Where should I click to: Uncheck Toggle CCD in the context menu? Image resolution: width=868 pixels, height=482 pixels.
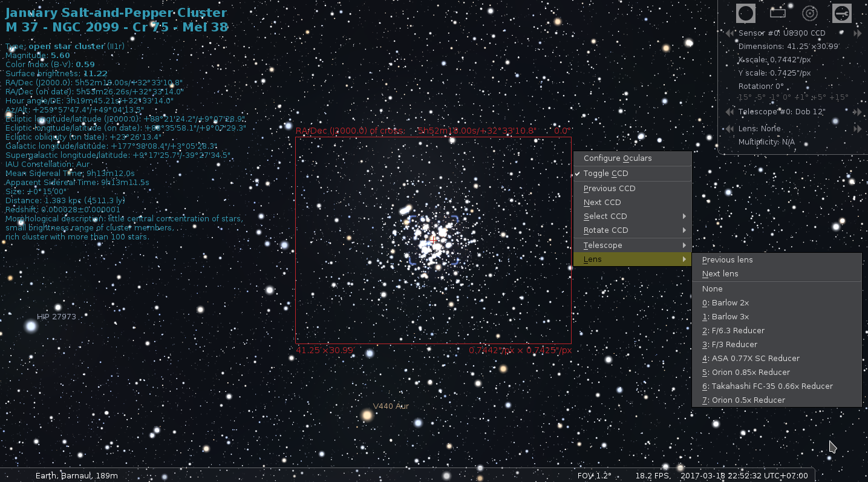pyautogui.click(x=605, y=174)
